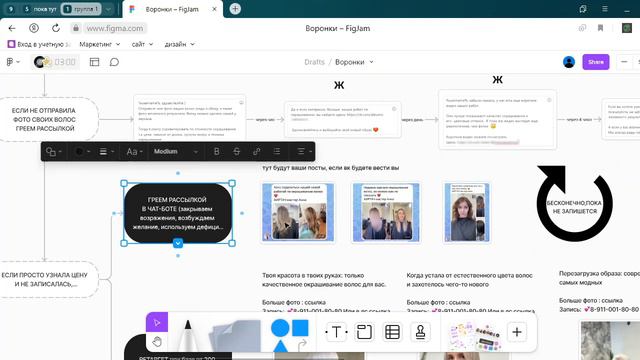Open more tools plus button
Screen dimensions: 640x360
pyautogui.click(x=517, y=332)
